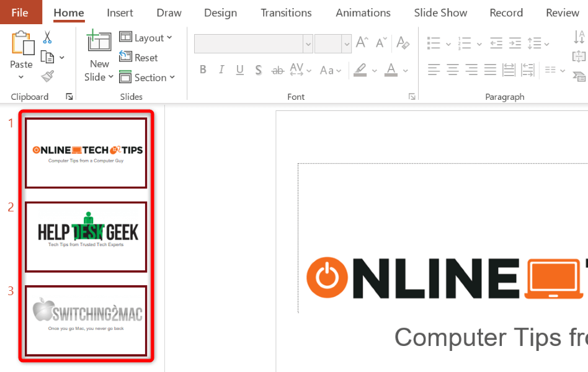This screenshot has height=372, width=588.
Task: Switch to the Animations tab
Action: click(x=363, y=13)
